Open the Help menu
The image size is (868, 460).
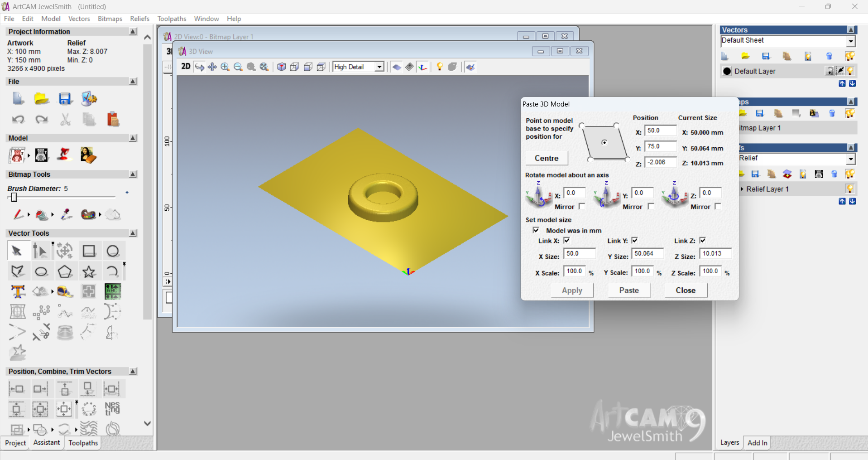(234, 19)
